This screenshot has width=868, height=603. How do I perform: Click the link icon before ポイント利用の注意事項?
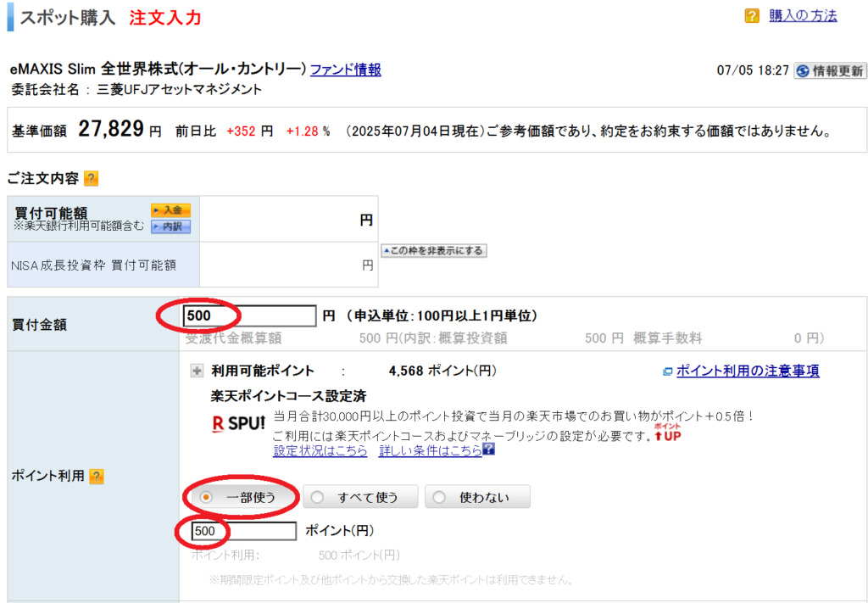pyautogui.click(x=668, y=371)
